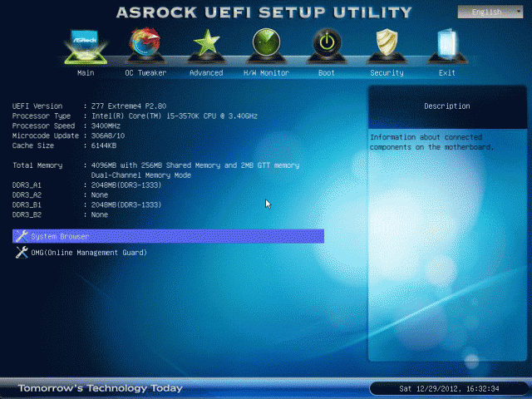Click the DDR3_A2 None value

(100, 195)
